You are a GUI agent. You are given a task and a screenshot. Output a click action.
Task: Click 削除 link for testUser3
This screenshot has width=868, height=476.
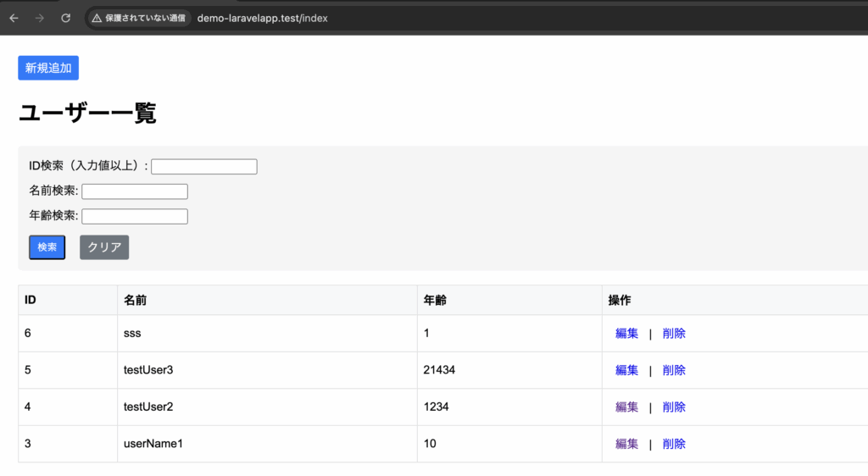[x=674, y=370]
